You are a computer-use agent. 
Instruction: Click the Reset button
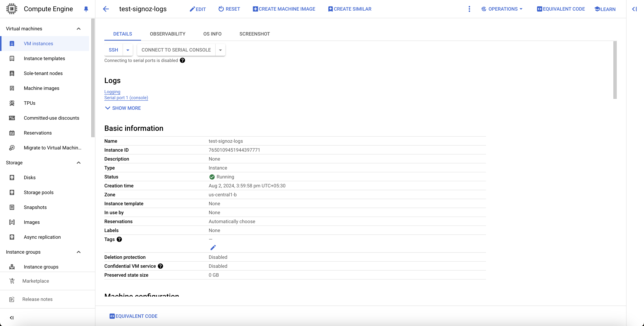(229, 9)
